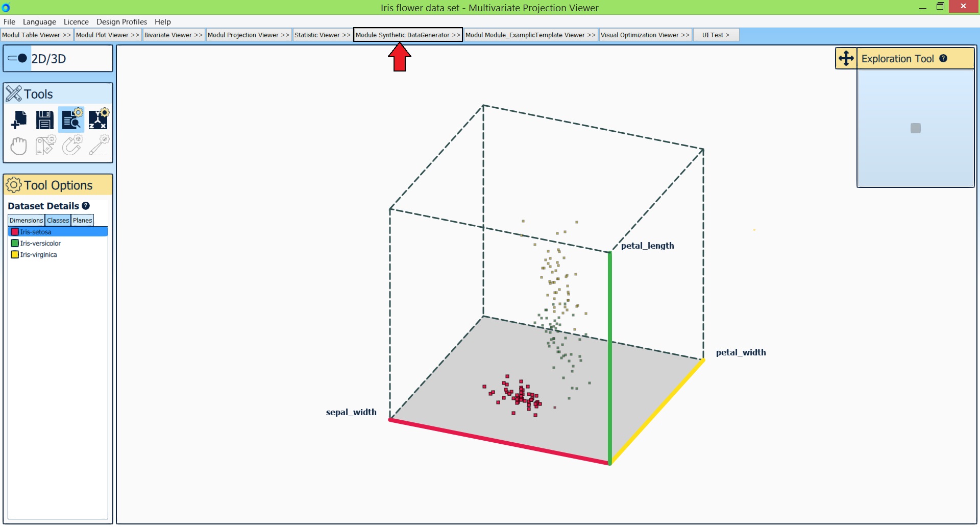Click the Exploration Tool help icon

pyautogui.click(x=942, y=58)
